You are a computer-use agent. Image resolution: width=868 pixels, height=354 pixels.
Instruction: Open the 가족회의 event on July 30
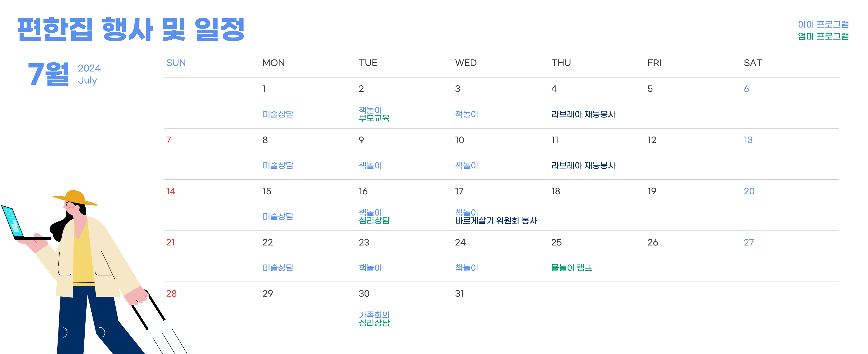pyautogui.click(x=374, y=315)
